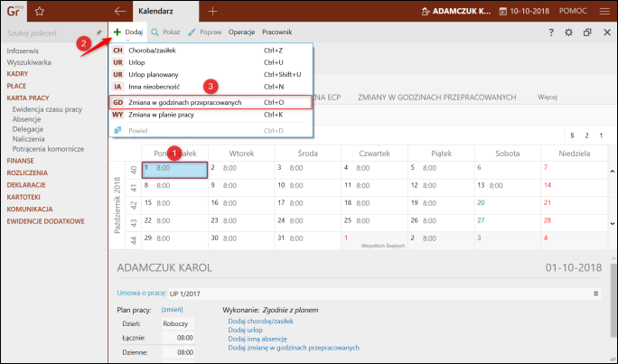Choose Zmiana w planie pracy entry
618x364 pixels.
211,115
